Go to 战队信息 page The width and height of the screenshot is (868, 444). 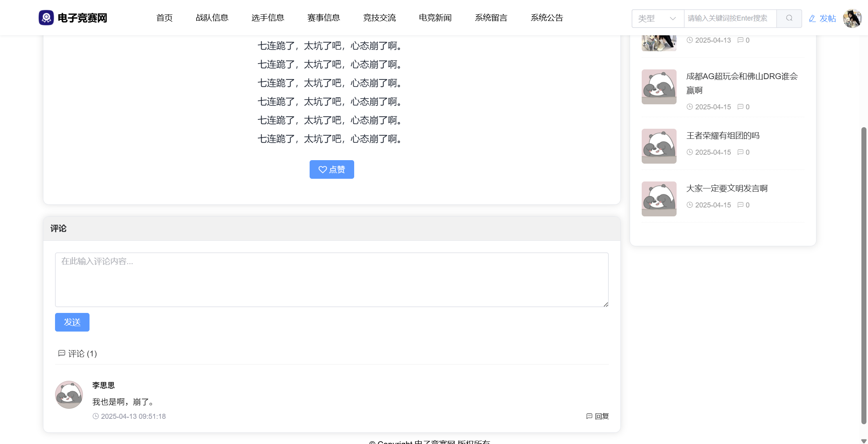pos(212,18)
